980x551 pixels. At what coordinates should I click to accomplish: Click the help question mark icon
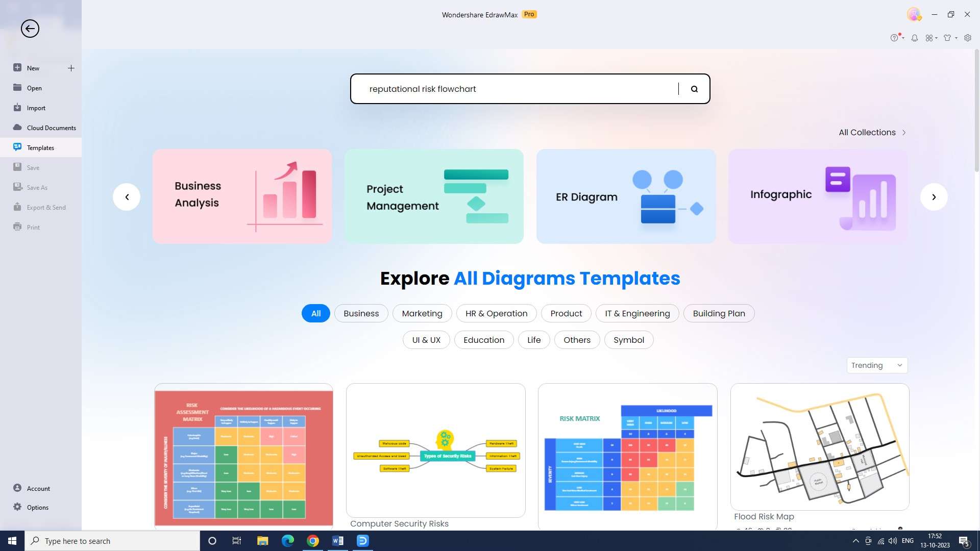pyautogui.click(x=894, y=38)
